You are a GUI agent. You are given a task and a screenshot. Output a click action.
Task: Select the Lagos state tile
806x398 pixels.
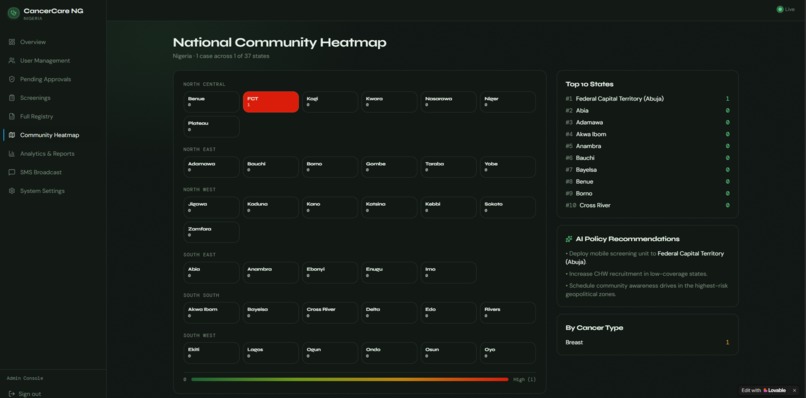[x=271, y=353]
